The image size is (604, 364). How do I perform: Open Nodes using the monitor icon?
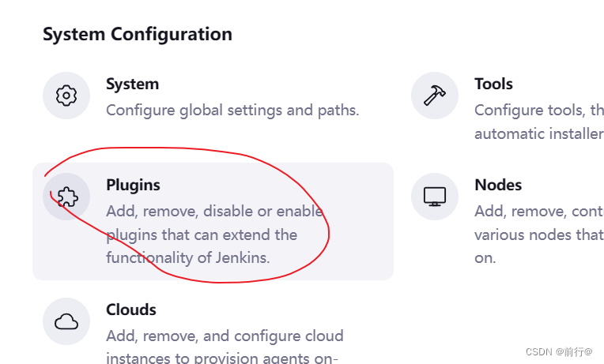click(435, 197)
